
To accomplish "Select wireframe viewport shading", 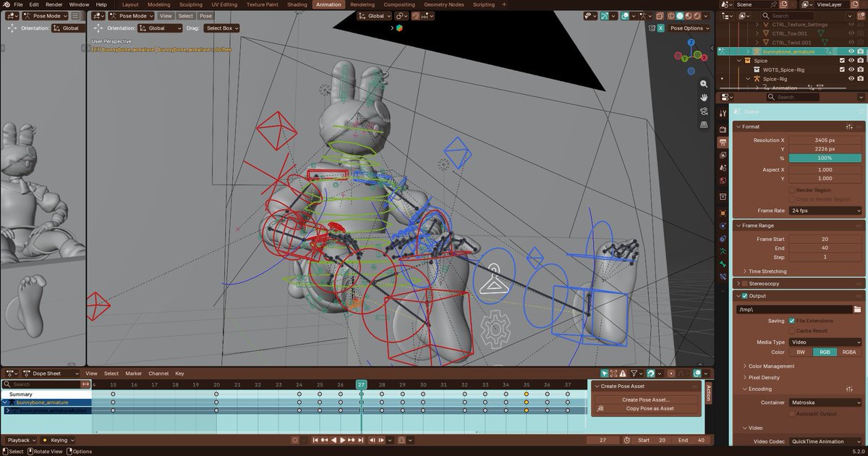I will point(671,16).
